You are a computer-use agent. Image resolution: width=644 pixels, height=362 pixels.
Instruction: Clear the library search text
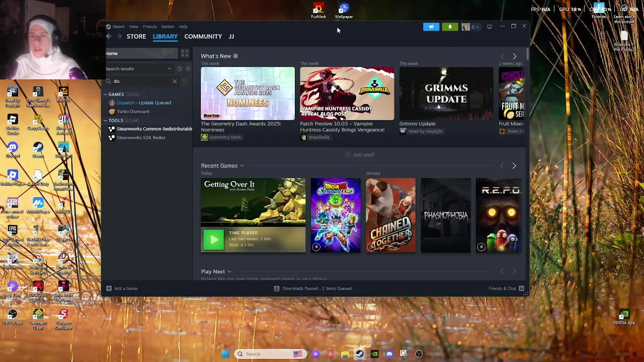point(175,81)
